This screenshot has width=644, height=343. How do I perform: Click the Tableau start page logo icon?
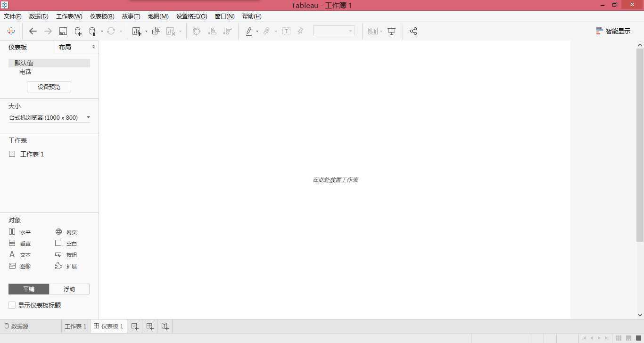(11, 31)
